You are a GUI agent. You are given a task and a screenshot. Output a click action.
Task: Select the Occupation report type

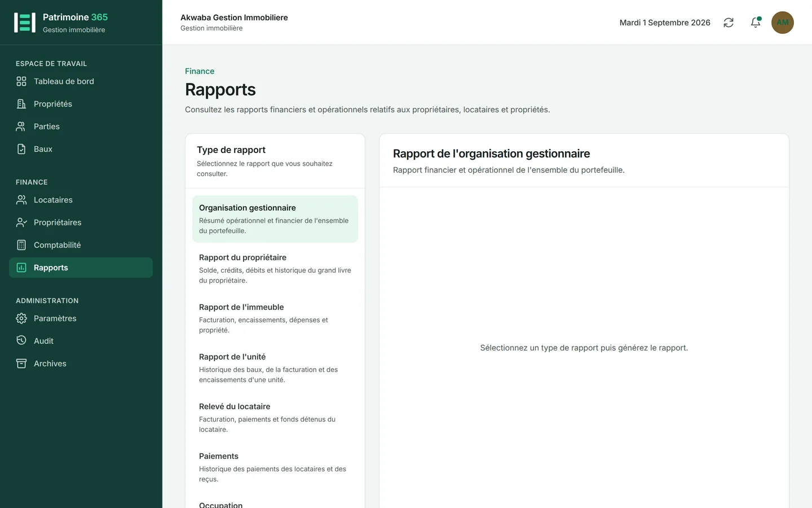point(275,501)
